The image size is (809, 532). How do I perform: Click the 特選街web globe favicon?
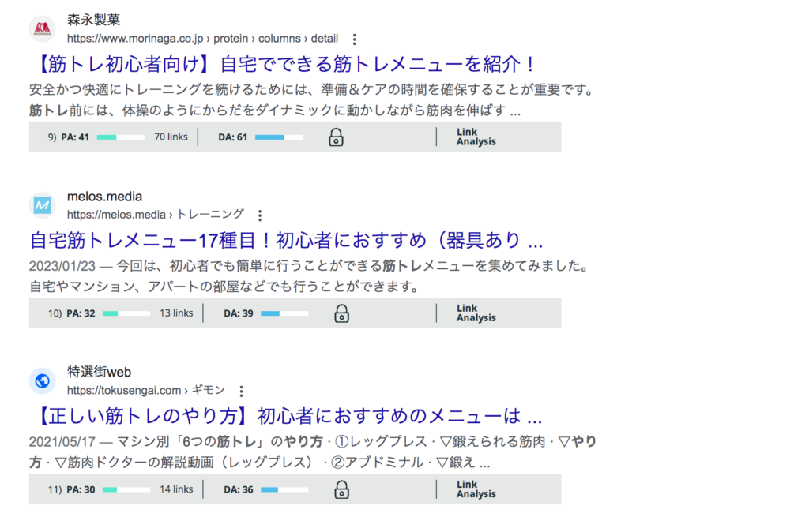43,381
